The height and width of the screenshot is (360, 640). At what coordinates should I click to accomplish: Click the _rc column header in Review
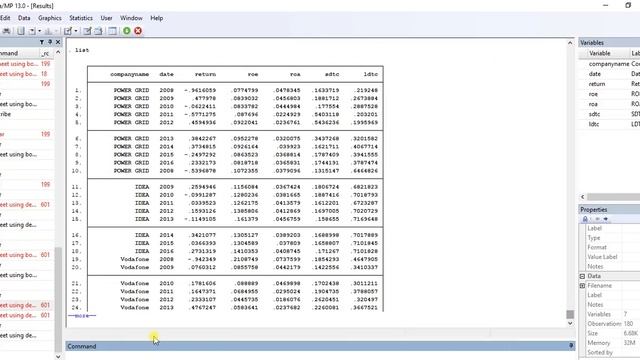[46, 53]
